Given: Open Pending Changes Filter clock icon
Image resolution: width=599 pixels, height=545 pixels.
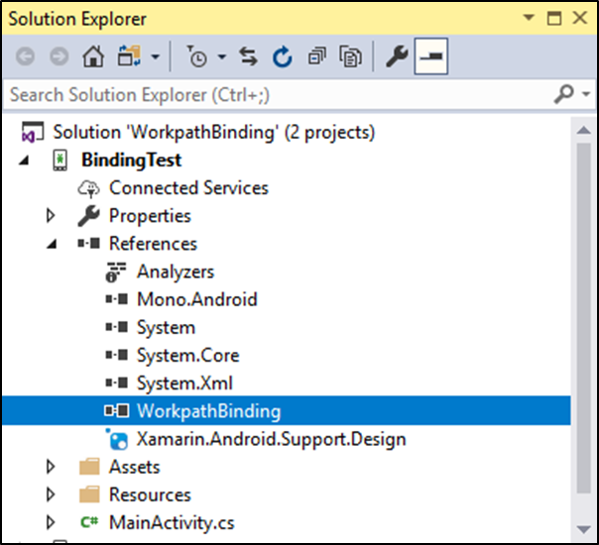Looking at the screenshot, I should [x=197, y=57].
